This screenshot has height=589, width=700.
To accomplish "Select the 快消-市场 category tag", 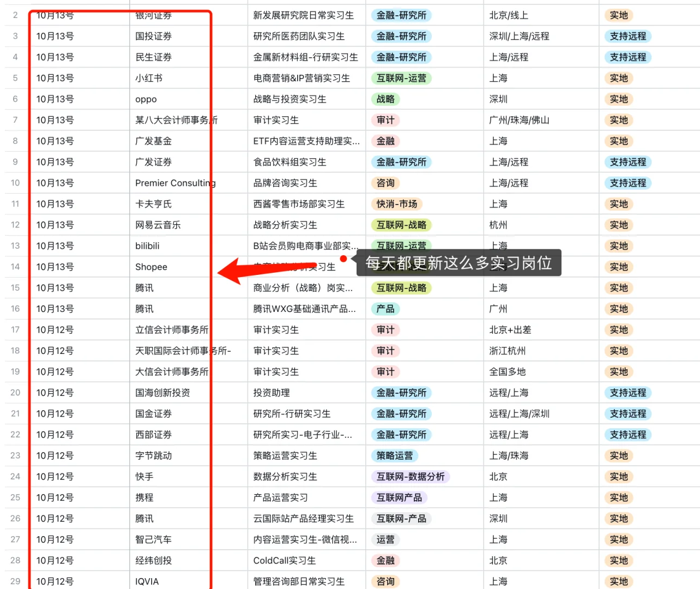I will coord(397,205).
